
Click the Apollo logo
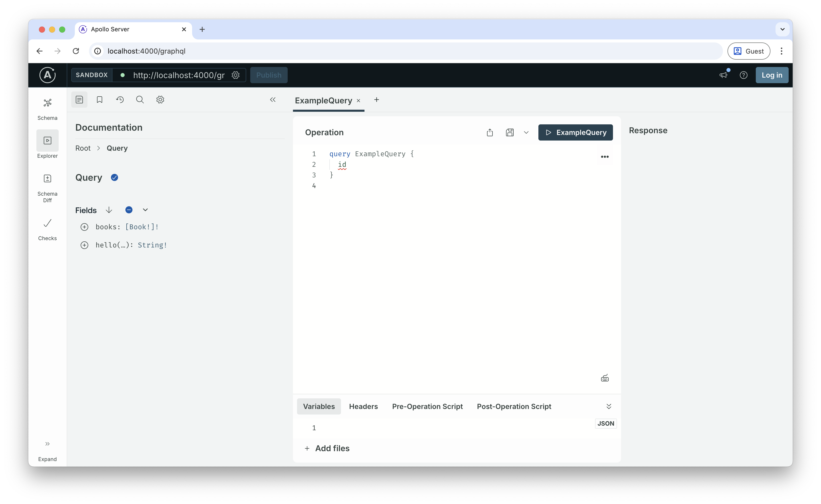click(47, 75)
